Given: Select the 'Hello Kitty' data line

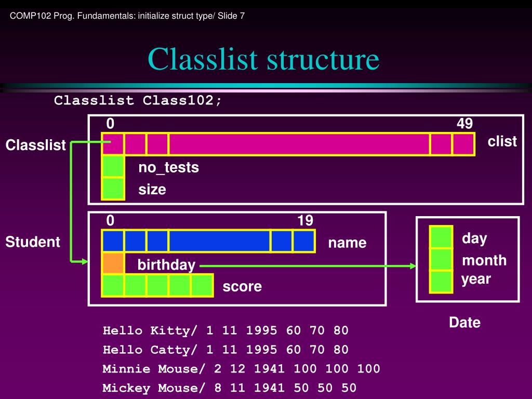Looking at the screenshot, I should pos(225,330).
